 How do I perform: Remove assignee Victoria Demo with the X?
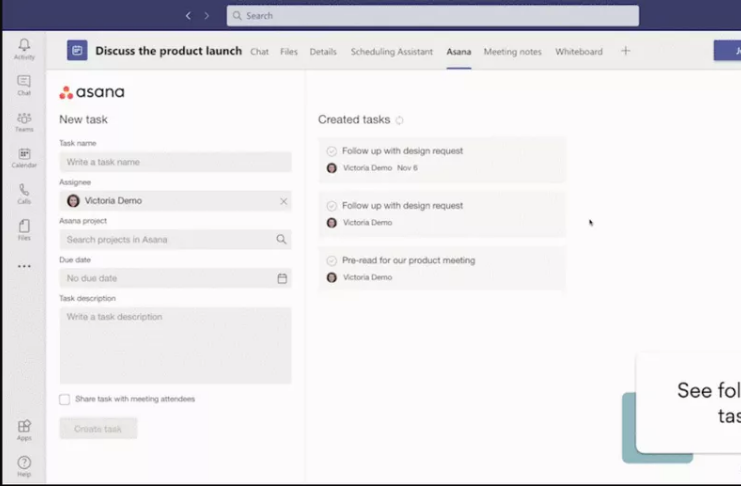pos(284,201)
